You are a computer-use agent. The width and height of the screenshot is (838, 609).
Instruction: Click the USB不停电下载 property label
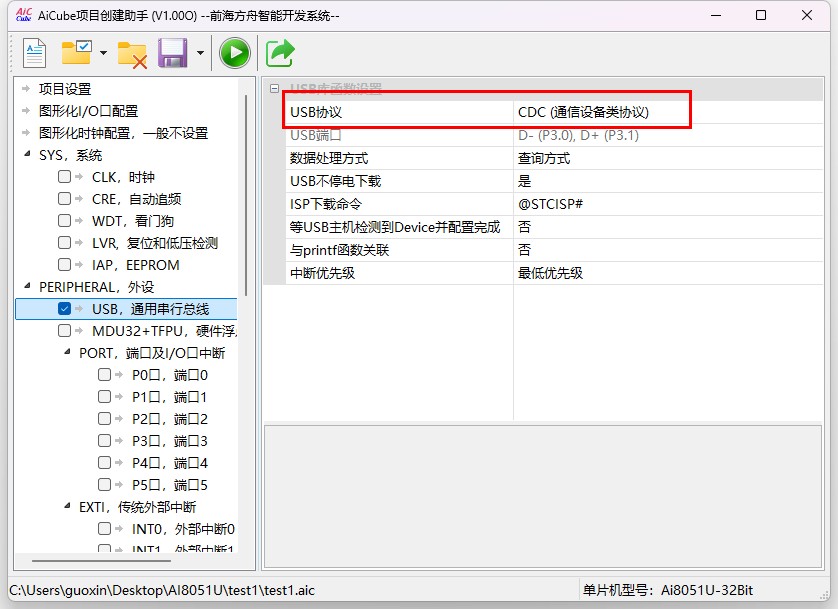[335, 181]
